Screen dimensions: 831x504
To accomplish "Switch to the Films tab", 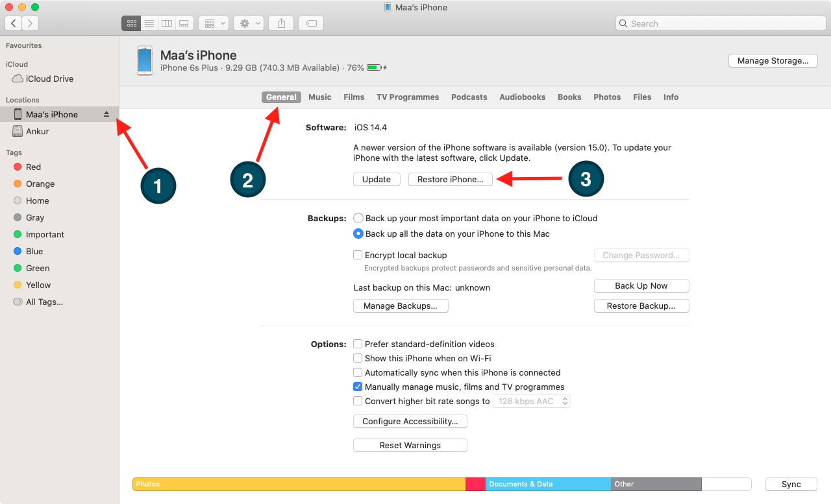I will [x=354, y=97].
